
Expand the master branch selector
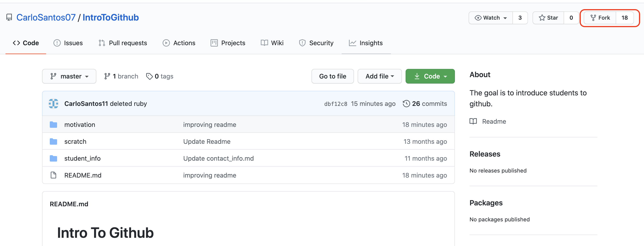click(x=69, y=76)
